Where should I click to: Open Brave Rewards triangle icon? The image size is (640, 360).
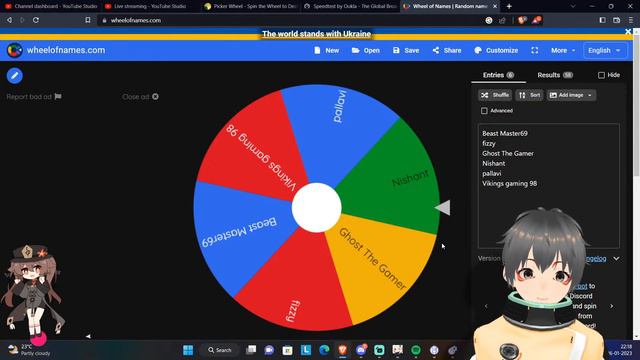point(536,20)
